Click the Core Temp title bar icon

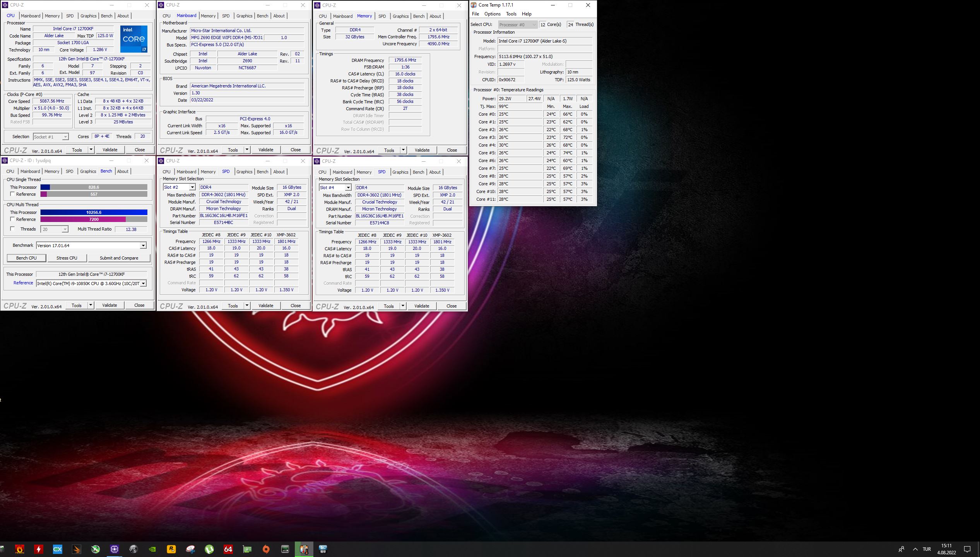pyautogui.click(x=474, y=5)
